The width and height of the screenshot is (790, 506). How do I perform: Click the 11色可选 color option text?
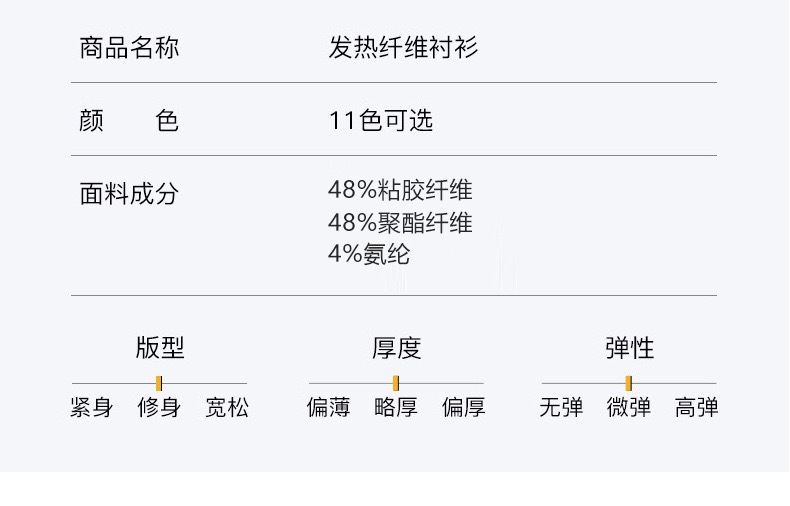point(381,121)
